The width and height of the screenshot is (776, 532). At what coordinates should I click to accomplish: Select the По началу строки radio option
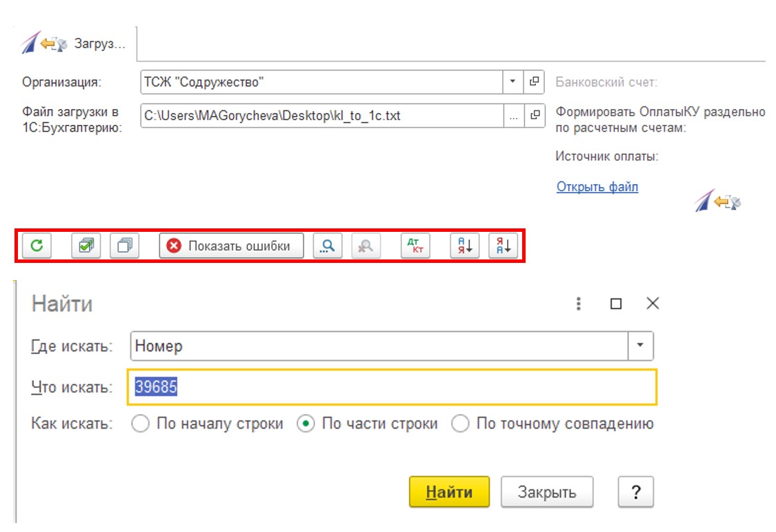click(x=141, y=424)
